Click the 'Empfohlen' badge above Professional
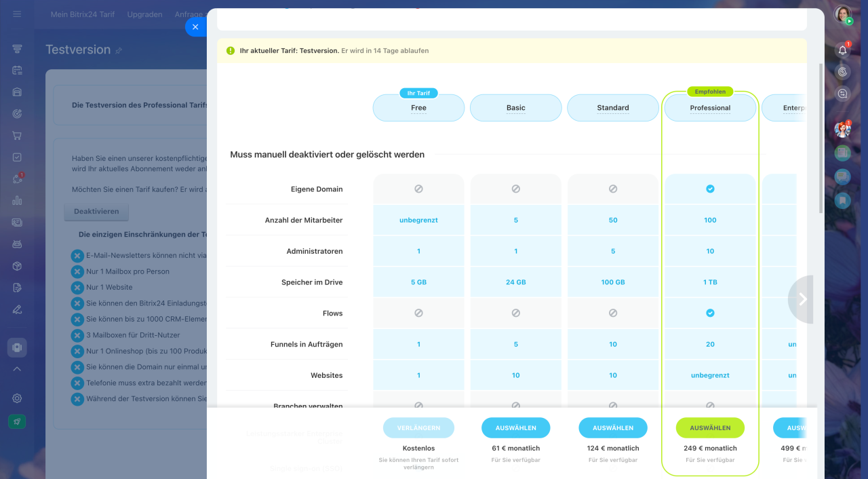The height and width of the screenshot is (479, 868). pyautogui.click(x=710, y=92)
